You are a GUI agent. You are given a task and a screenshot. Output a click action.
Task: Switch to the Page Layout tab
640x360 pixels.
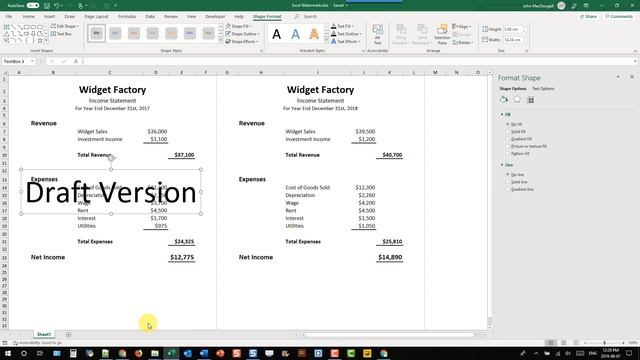click(x=96, y=16)
